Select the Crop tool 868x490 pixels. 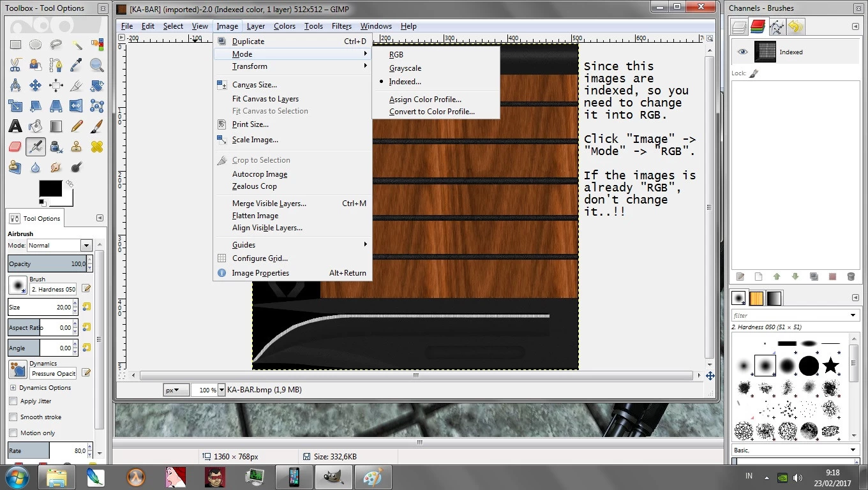coord(77,85)
